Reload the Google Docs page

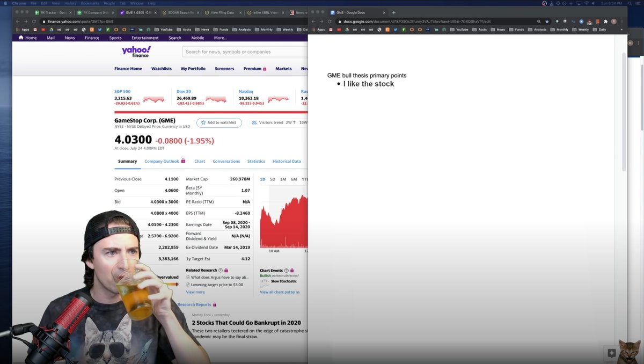pos(330,21)
